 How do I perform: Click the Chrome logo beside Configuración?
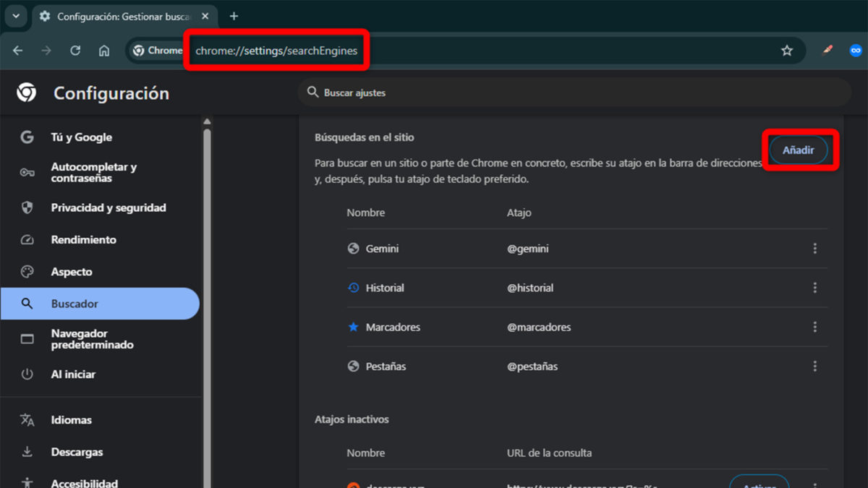(27, 93)
